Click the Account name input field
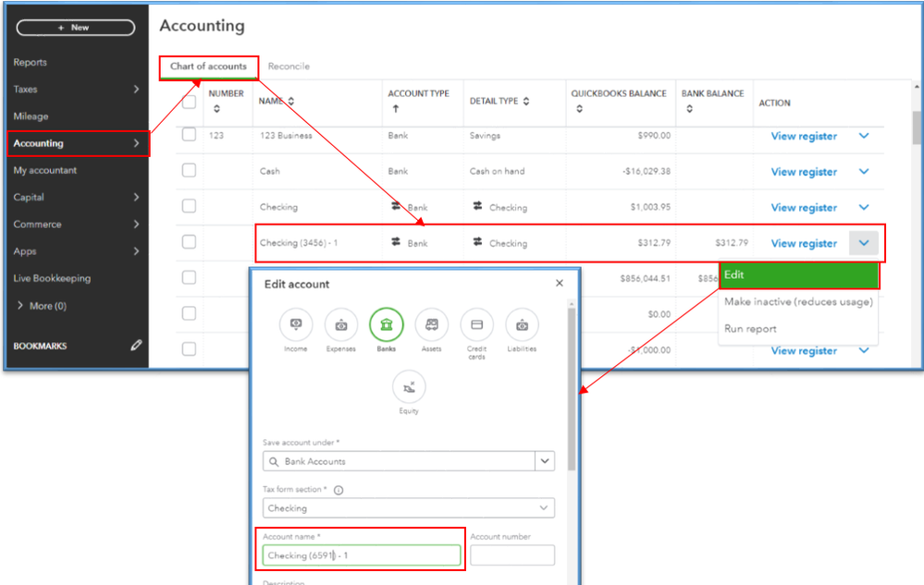Image resolution: width=924 pixels, height=585 pixels. (362, 555)
